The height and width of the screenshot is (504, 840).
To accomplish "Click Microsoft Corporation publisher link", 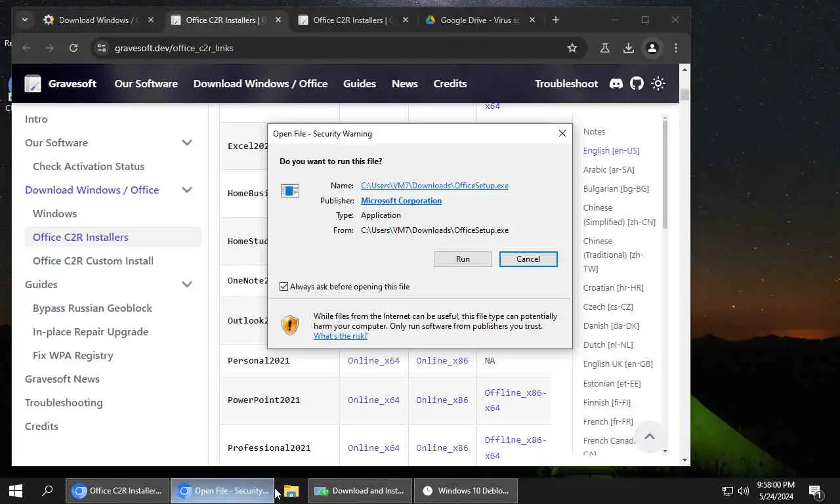I will coord(401,201).
